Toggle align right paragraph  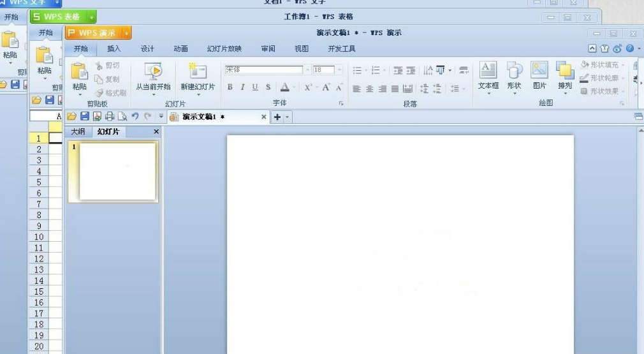[383, 88]
